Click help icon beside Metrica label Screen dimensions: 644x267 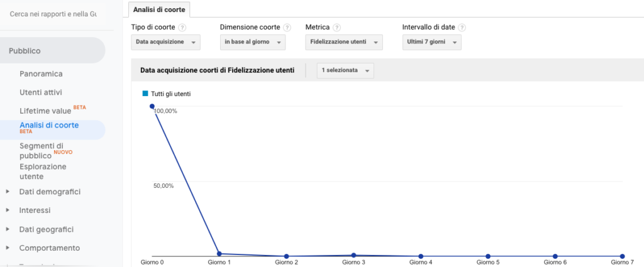(x=337, y=28)
